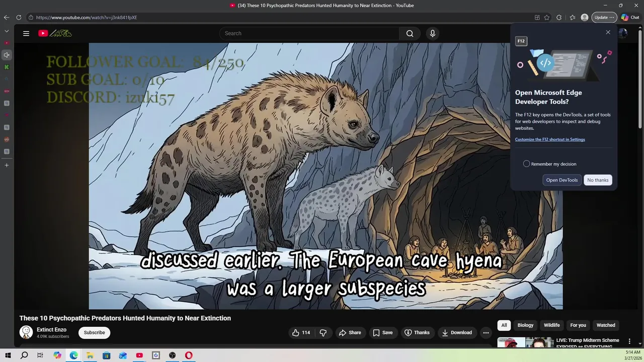Open Task View on the taskbar
This screenshot has width=644, height=362.
pos(40,355)
